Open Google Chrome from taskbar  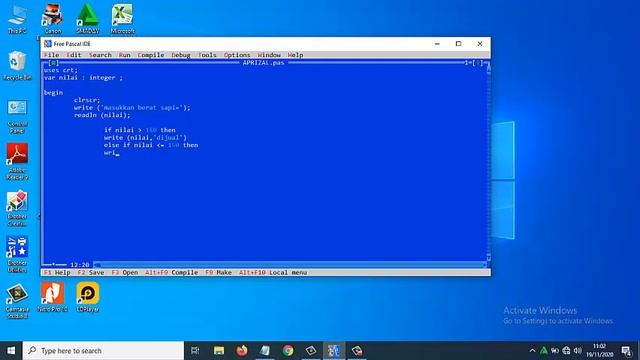(288, 351)
